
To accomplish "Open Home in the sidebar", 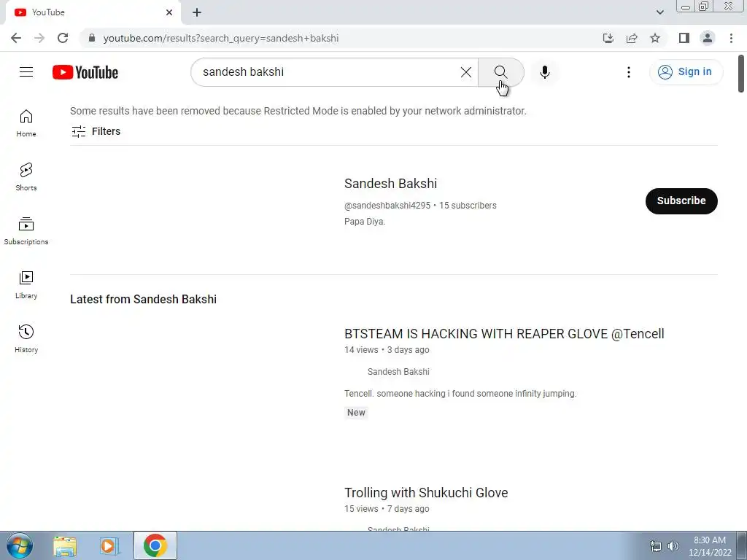I will point(26,123).
